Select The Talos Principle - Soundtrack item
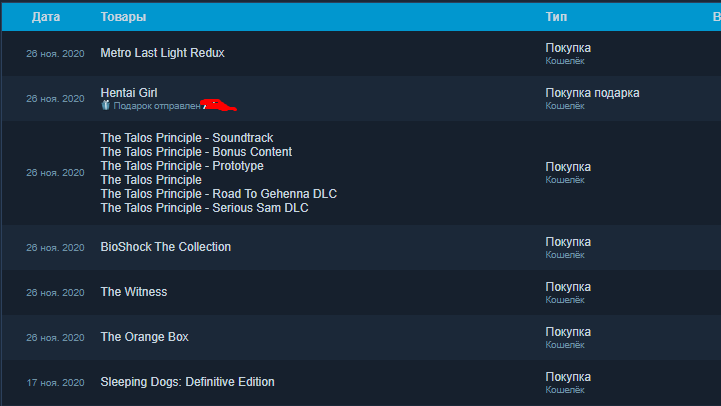The image size is (721, 406). [186, 138]
